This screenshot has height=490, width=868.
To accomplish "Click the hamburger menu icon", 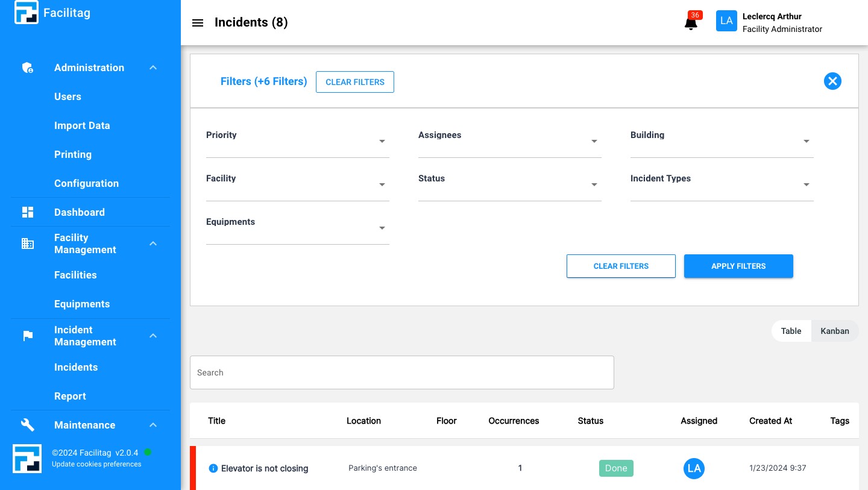I will tap(197, 23).
